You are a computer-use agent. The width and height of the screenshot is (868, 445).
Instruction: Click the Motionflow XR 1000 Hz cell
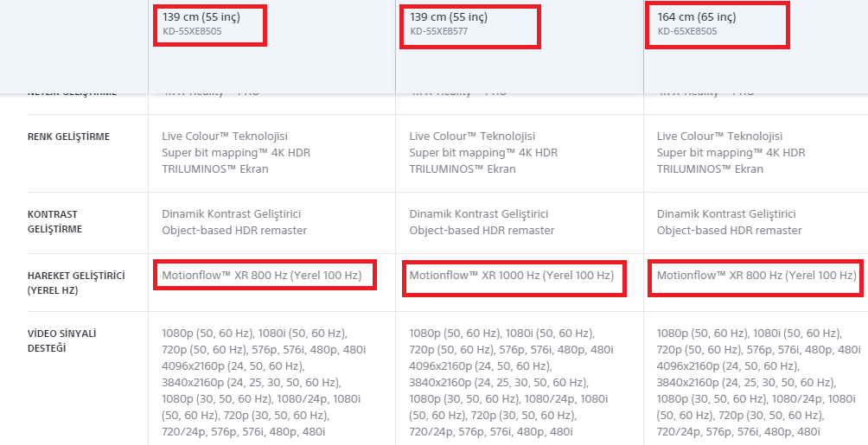[x=511, y=276]
